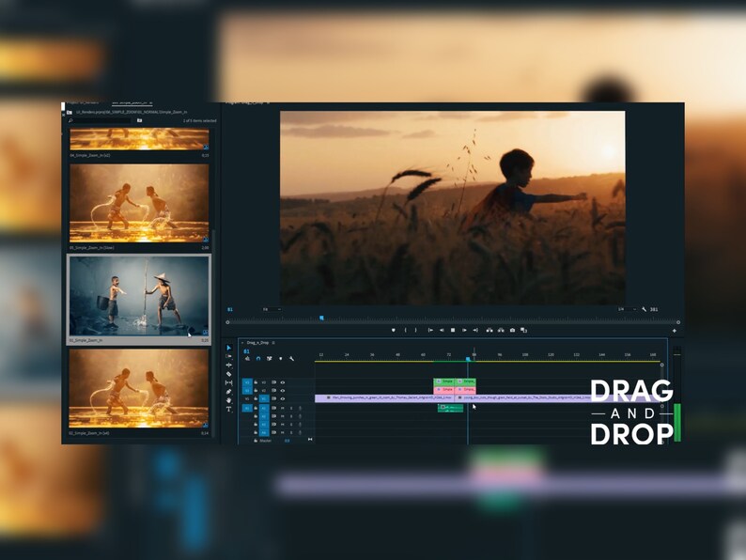Click the Extract button
Screen dimensions: 746x560
point(501,330)
